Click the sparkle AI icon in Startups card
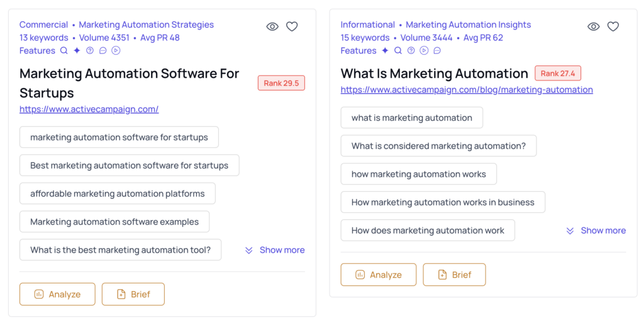The image size is (644, 325). point(77,51)
